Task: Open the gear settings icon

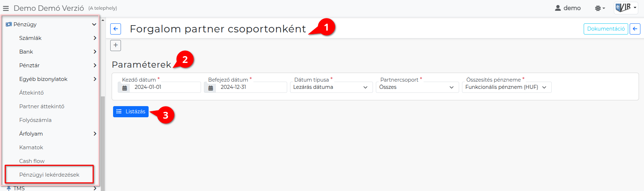Action: pos(600,8)
